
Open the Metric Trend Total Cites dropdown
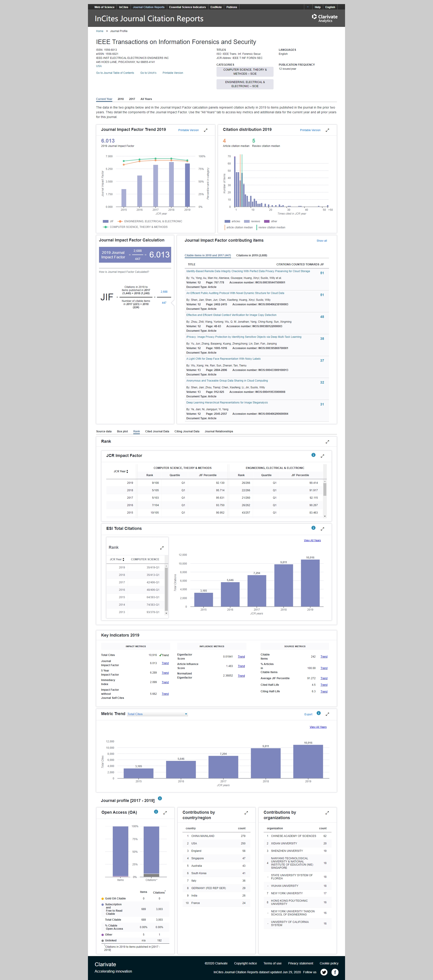pyautogui.click(x=157, y=714)
